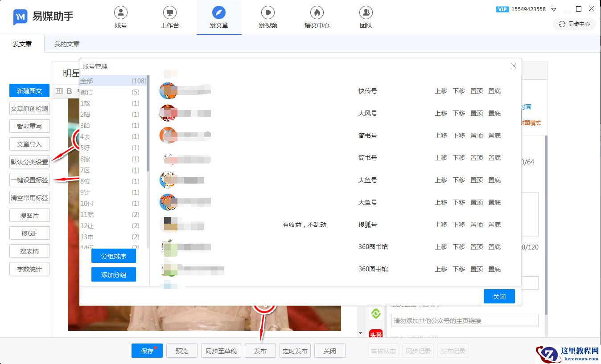Click the 快传号 account avatar
The image size is (601, 364).
(168, 91)
